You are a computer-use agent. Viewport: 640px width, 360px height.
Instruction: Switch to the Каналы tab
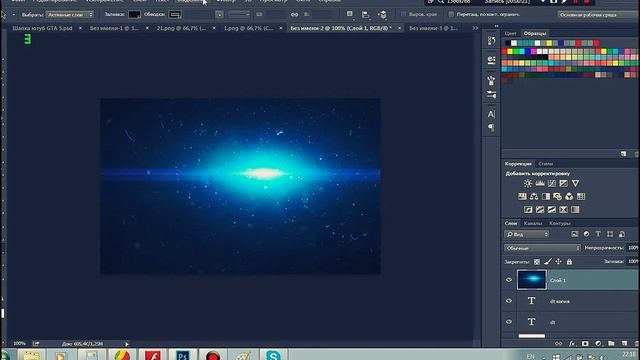tap(533, 223)
